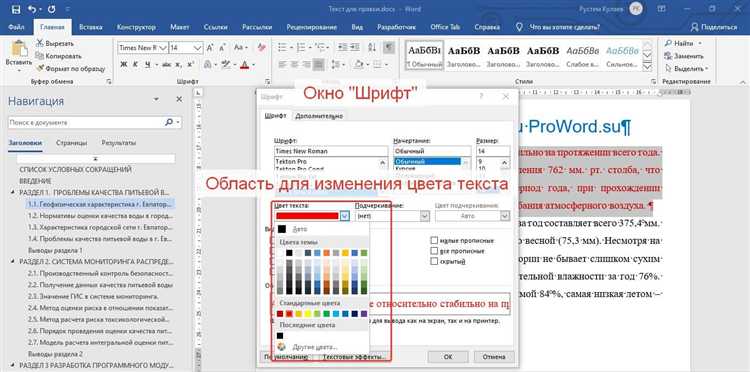Click Выделить in the editing group
750x372 pixels.
pyautogui.click(x=687, y=68)
